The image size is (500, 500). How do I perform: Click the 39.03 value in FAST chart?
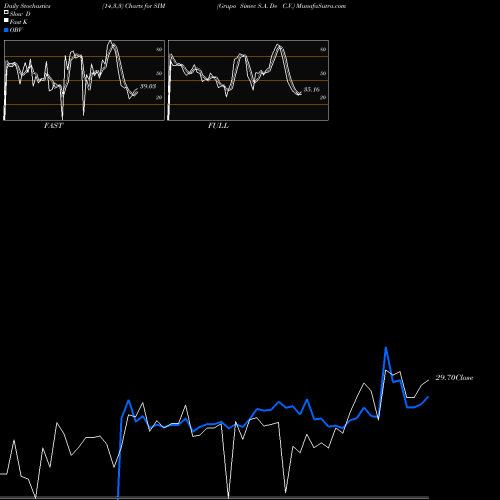tap(148, 86)
